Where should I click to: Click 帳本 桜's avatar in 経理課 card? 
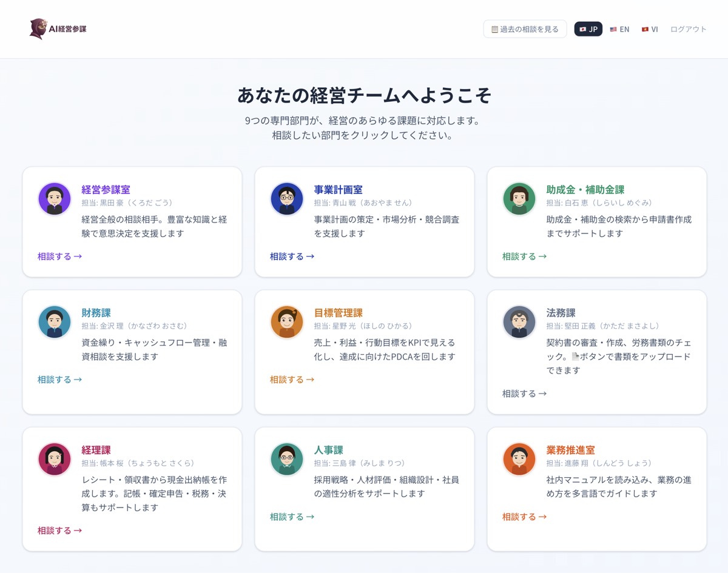(x=55, y=459)
